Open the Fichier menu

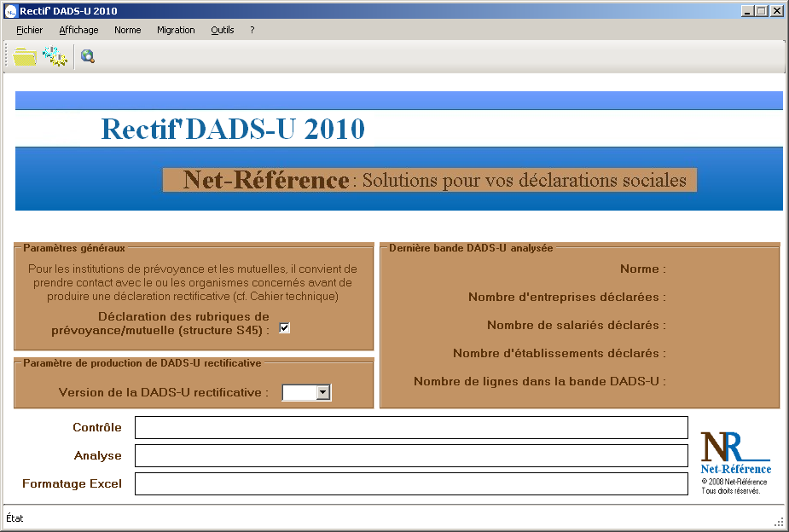29,30
